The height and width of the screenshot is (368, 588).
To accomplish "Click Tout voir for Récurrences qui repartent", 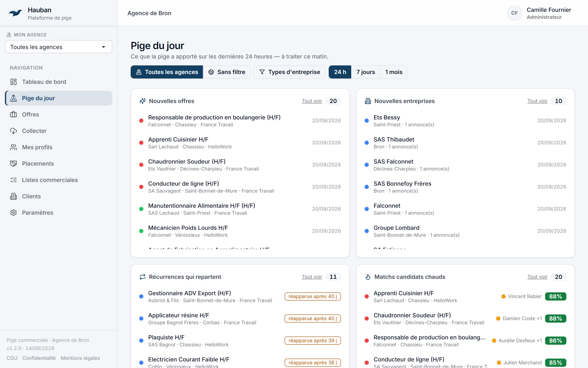I will (312, 277).
